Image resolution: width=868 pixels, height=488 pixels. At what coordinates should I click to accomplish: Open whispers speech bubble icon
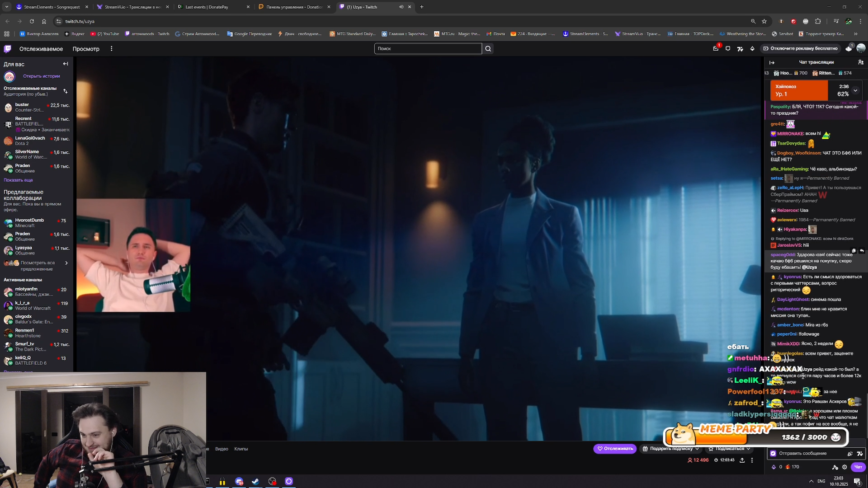[728, 49]
